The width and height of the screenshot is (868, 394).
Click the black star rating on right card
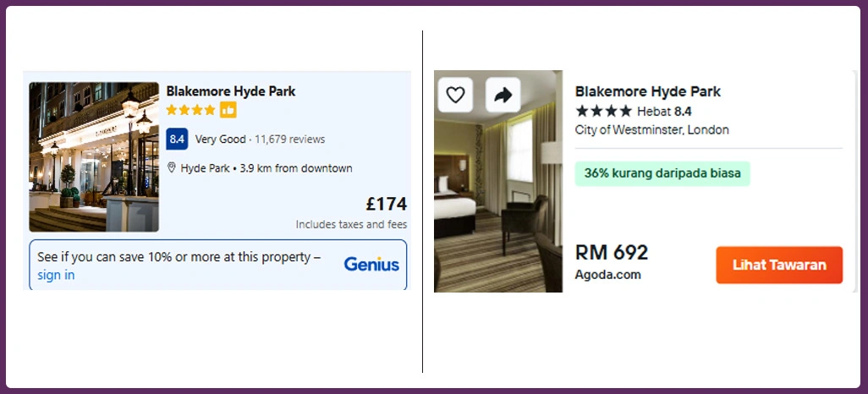(603, 111)
